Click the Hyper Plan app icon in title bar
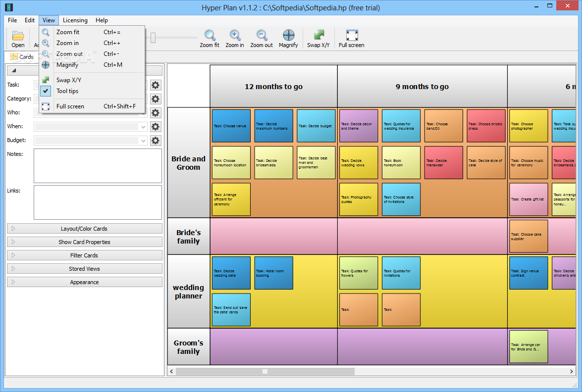The width and height of the screenshot is (582, 392). click(9, 7)
